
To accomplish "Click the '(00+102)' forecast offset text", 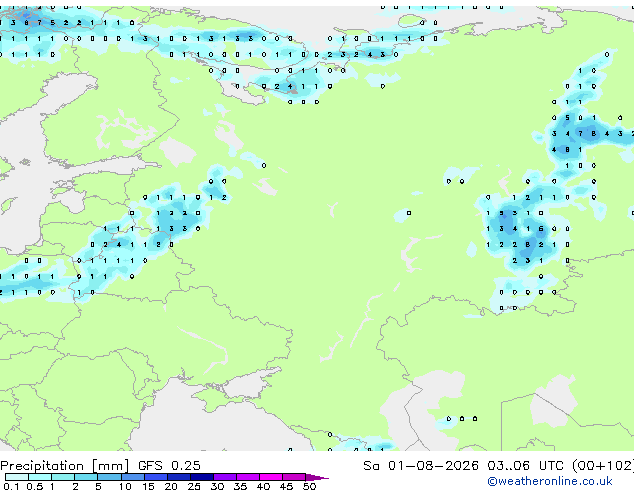I will coord(603,466).
